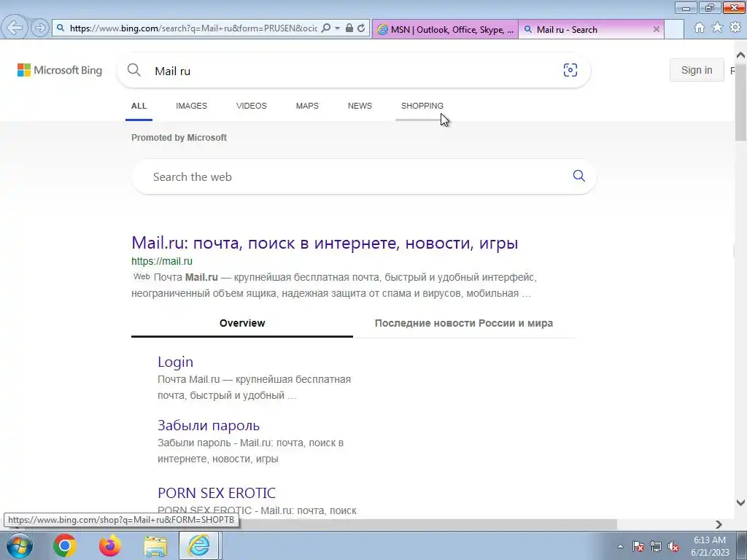
Task: Click the vertical scrollbar down arrow
Action: (741, 503)
